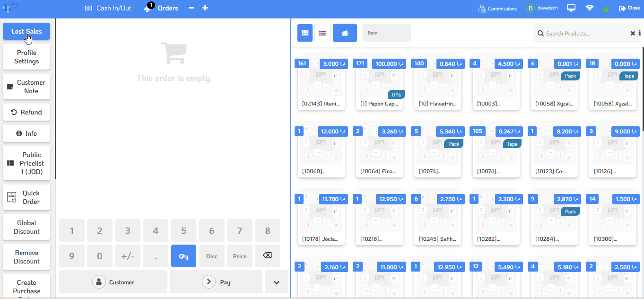Expand more actions chevron beside Pay
644x299 pixels.
click(x=277, y=282)
